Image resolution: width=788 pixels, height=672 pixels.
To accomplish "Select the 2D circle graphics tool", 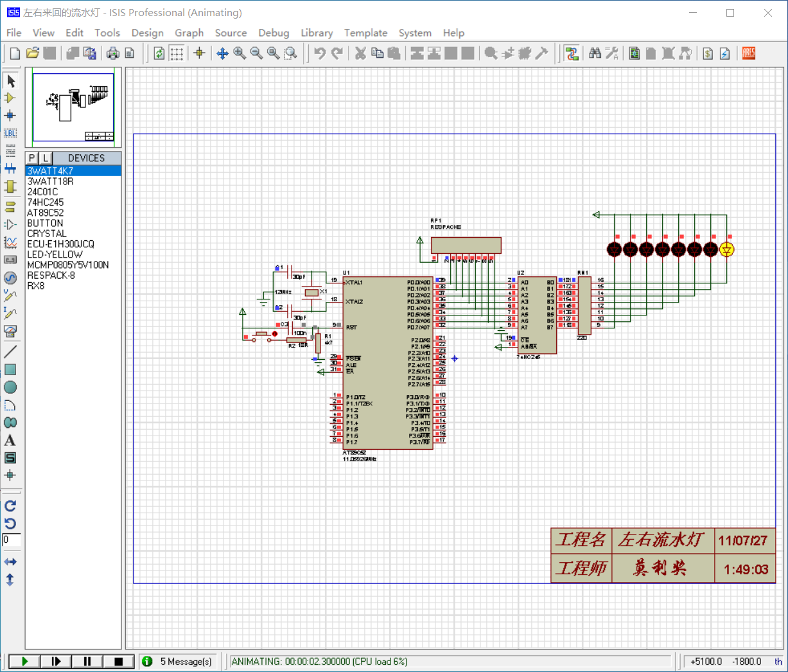I will click(x=10, y=387).
